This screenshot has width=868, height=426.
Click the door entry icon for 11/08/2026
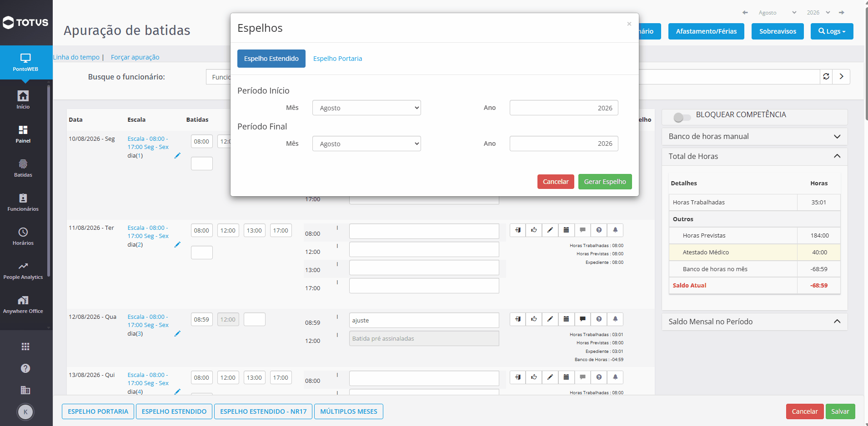(518, 230)
